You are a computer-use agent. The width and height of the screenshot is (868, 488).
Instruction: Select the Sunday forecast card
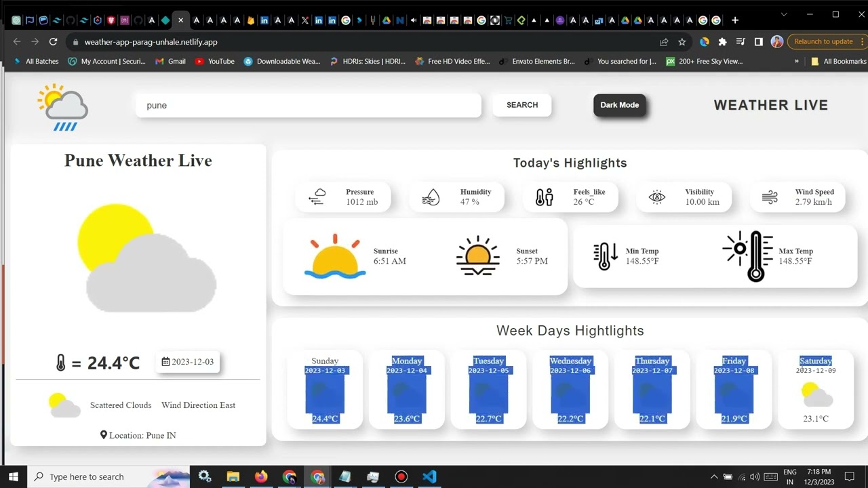pyautogui.click(x=325, y=389)
